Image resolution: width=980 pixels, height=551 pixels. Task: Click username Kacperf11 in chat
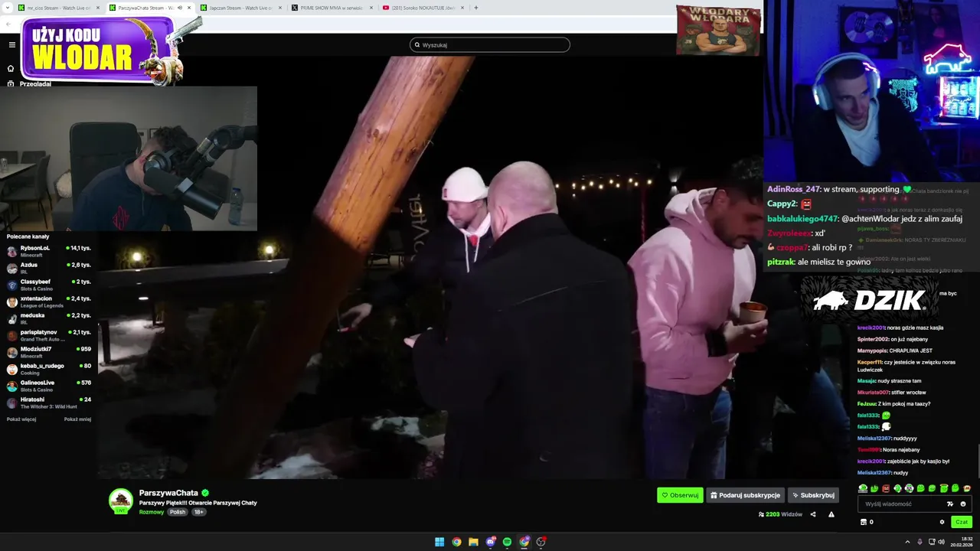(x=870, y=362)
